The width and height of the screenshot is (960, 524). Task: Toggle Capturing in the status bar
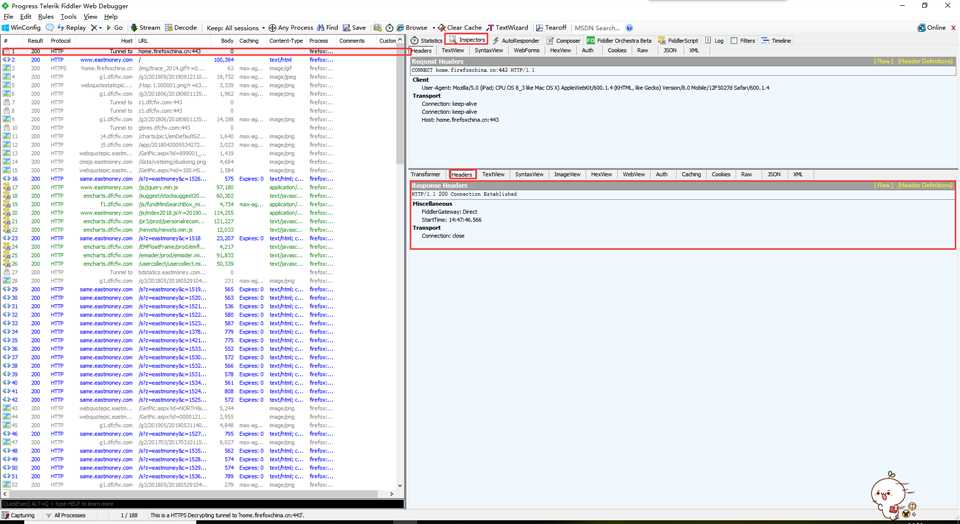(18, 515)
